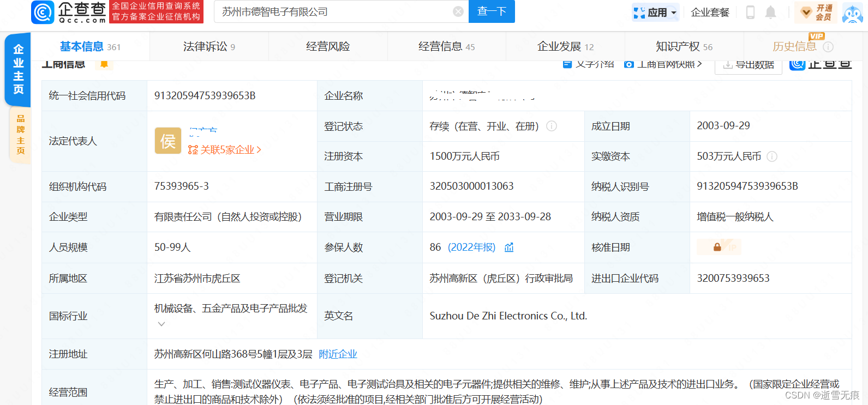The image size is (868, 405).
Task: Open the 附近企业 link
Action: tap(338, 354)
